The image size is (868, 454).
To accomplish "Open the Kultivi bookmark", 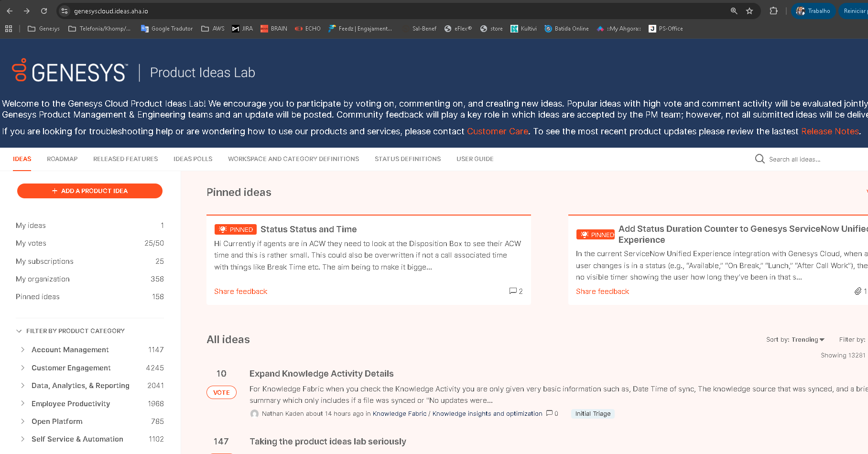I will [x=523, y=29].
